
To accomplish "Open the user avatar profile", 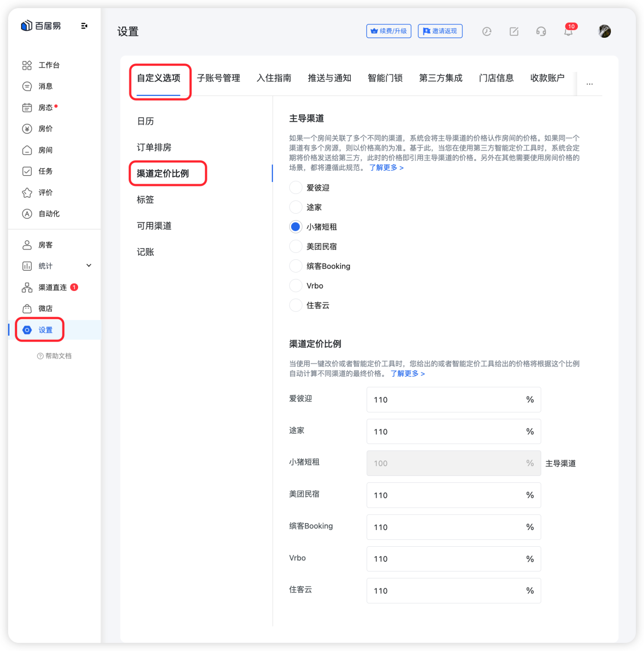I will 605,31.
